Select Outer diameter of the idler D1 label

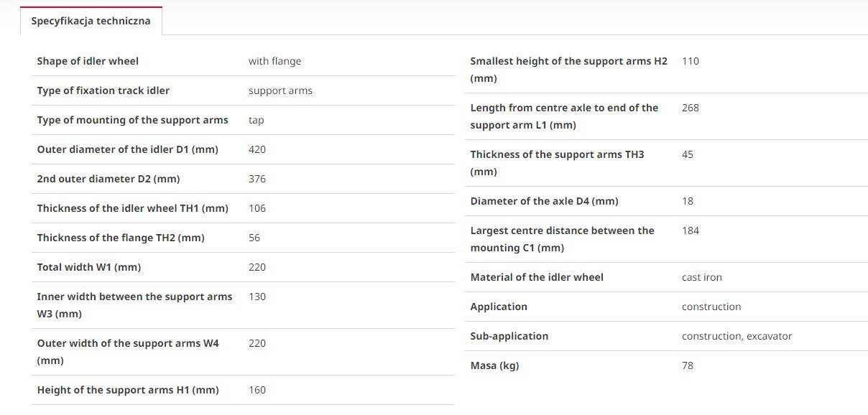coord(127,149)
